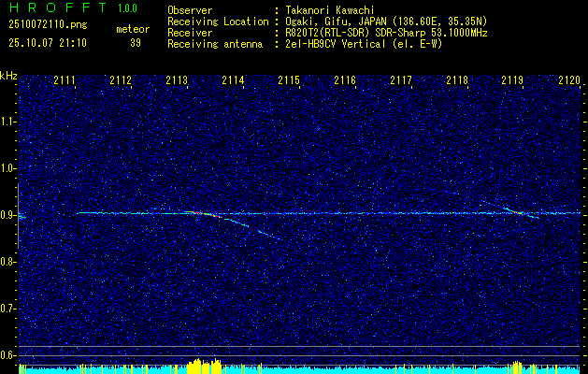This screenshot has width=588, height=374.
Task: Click time marker 2116
Action: [x=345, y=80]
